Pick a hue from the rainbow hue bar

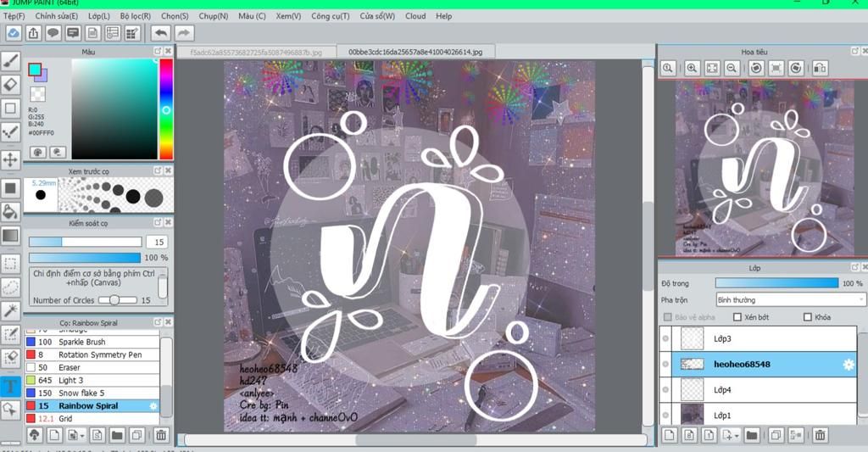coord(166,109)
